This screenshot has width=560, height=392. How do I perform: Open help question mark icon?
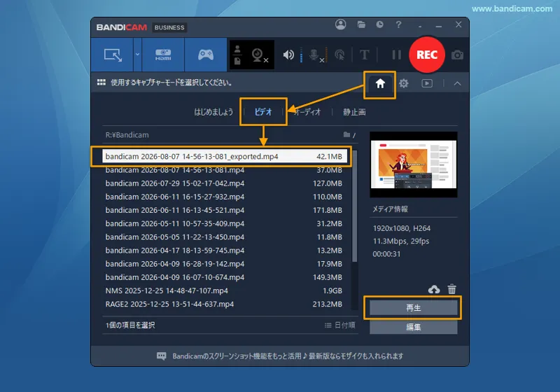398,24
